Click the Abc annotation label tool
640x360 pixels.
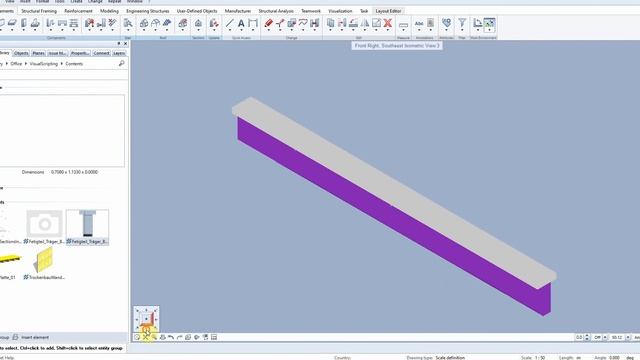click(x=419, y=24)
